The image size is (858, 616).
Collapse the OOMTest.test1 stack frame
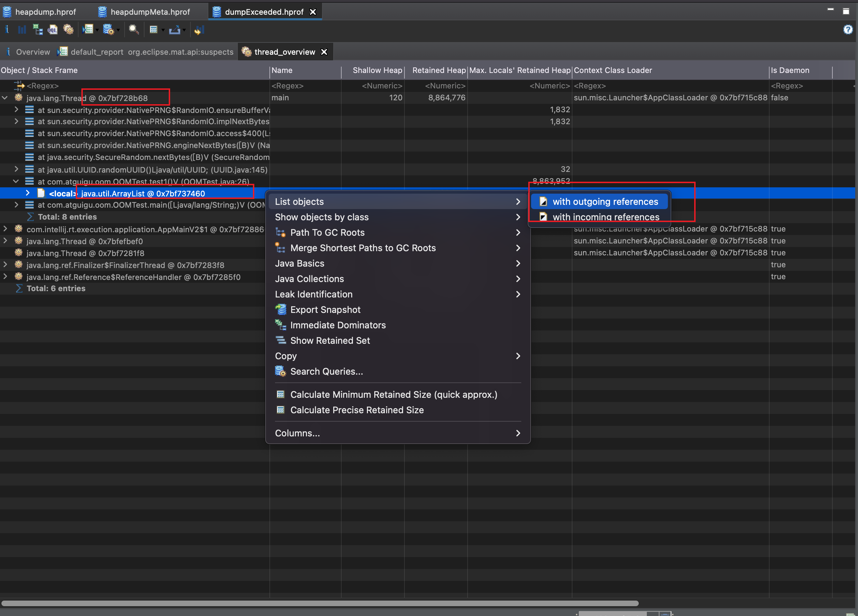click(16, 181)
